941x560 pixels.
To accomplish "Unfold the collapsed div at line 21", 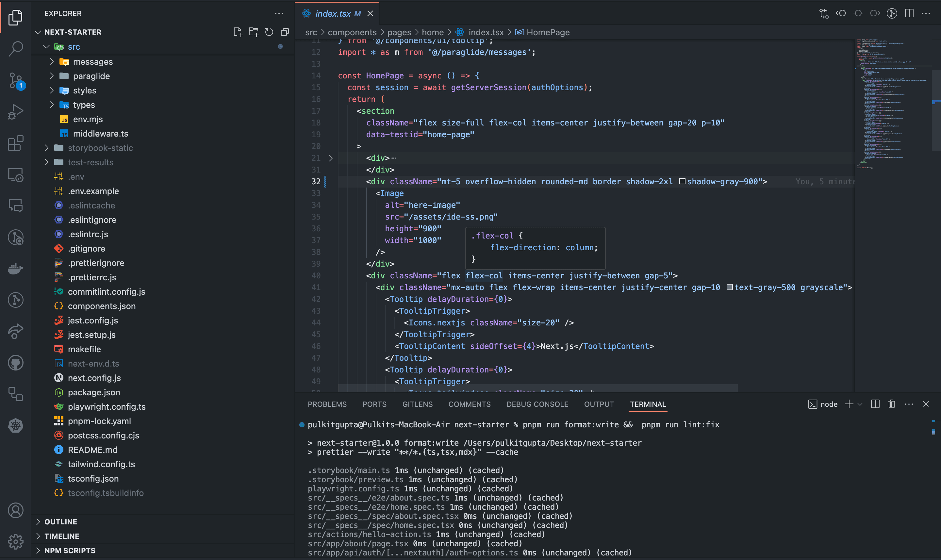I will tap(331, 158).
